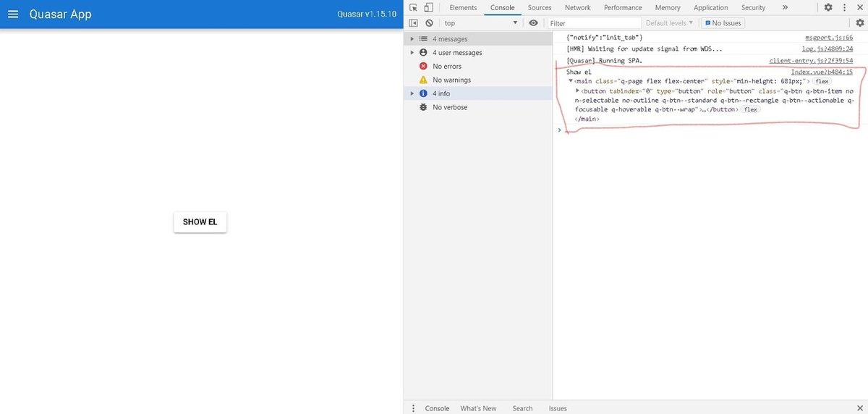Open the drawer three-dot menu
This screenshot has height=414, width=868.
tap(413, 408)
